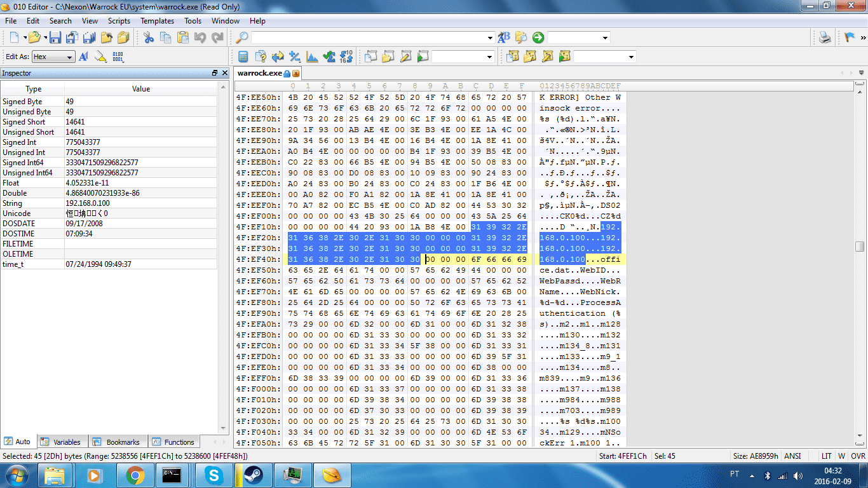The image size is (868, 488).
Task: Expand the script selection dropdown
Action: 489,57
